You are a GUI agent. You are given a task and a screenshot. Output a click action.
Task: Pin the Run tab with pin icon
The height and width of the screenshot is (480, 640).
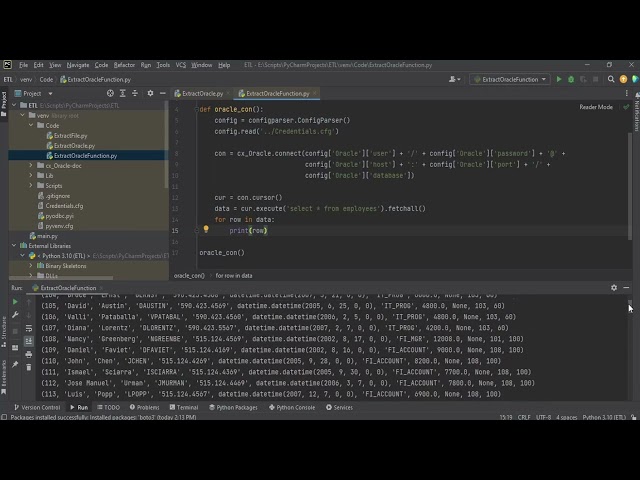(x=15, y=364)
